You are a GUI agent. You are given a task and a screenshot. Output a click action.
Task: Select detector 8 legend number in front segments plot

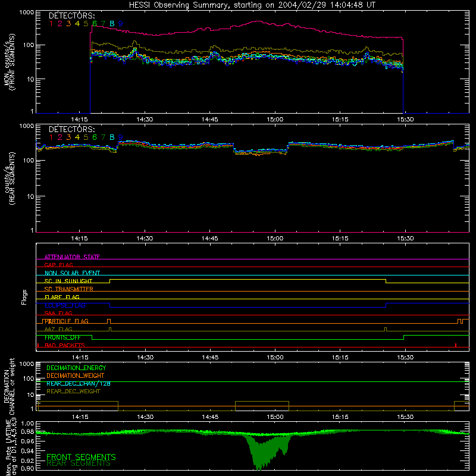112,24
